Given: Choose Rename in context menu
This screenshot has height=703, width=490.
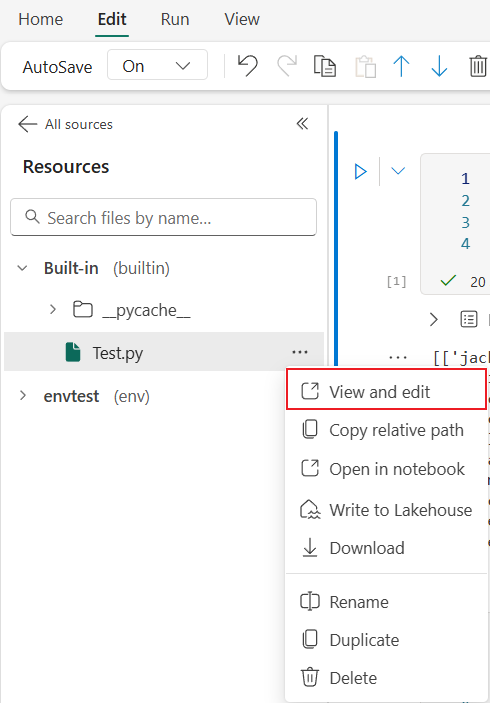Looking at the screenshot, I should coord(386,602).
